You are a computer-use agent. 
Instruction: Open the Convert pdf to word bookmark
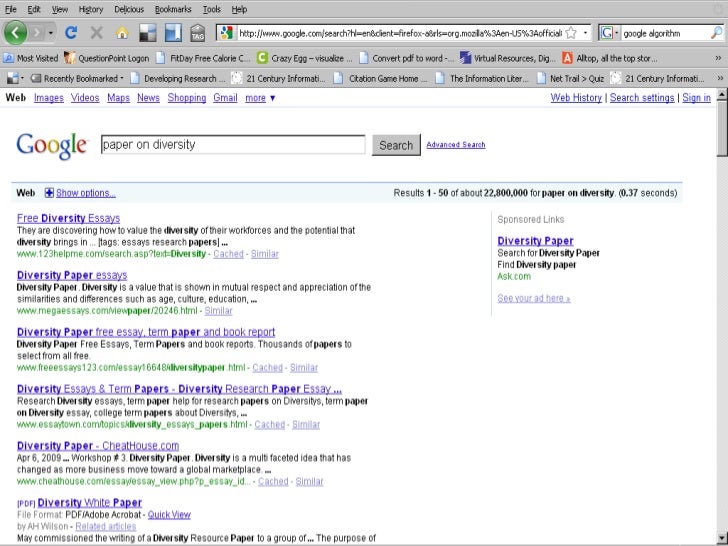point(408,58)
